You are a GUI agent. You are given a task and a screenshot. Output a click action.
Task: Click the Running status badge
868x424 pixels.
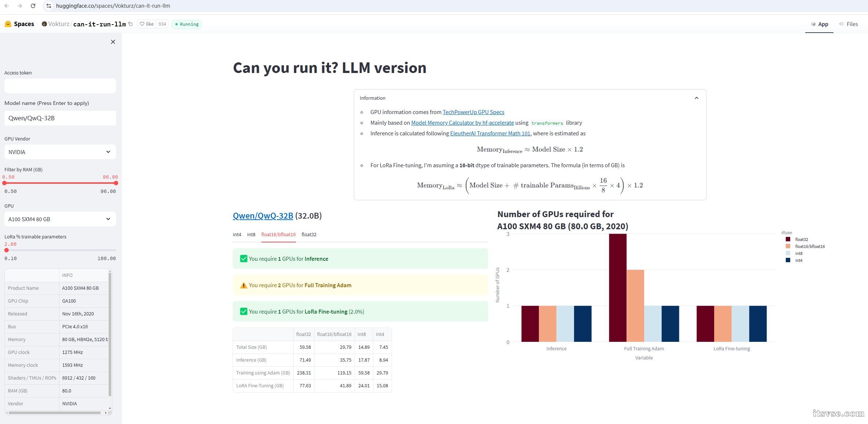[x=186, y=24]
